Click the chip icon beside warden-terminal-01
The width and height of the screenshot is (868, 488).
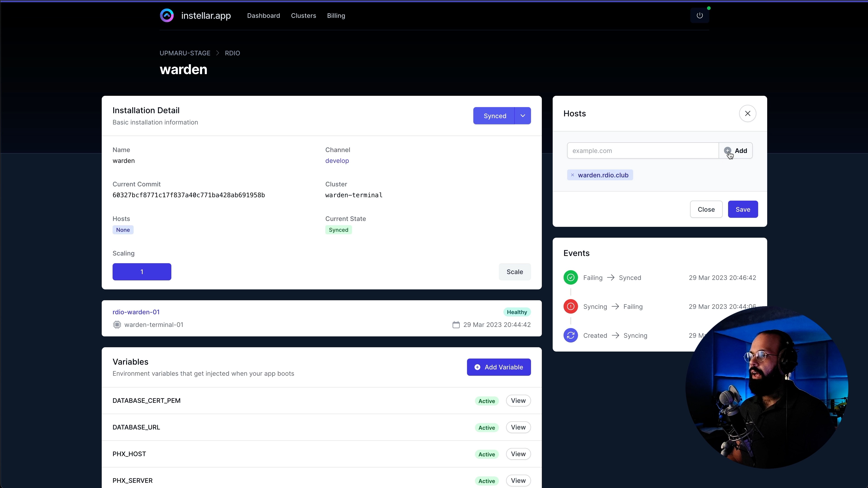coord(117,325)
